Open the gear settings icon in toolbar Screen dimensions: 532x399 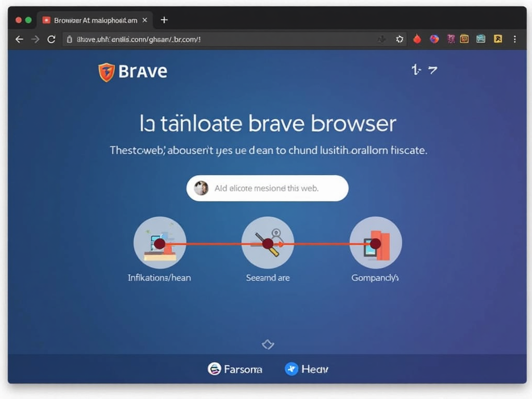point(400,39)
